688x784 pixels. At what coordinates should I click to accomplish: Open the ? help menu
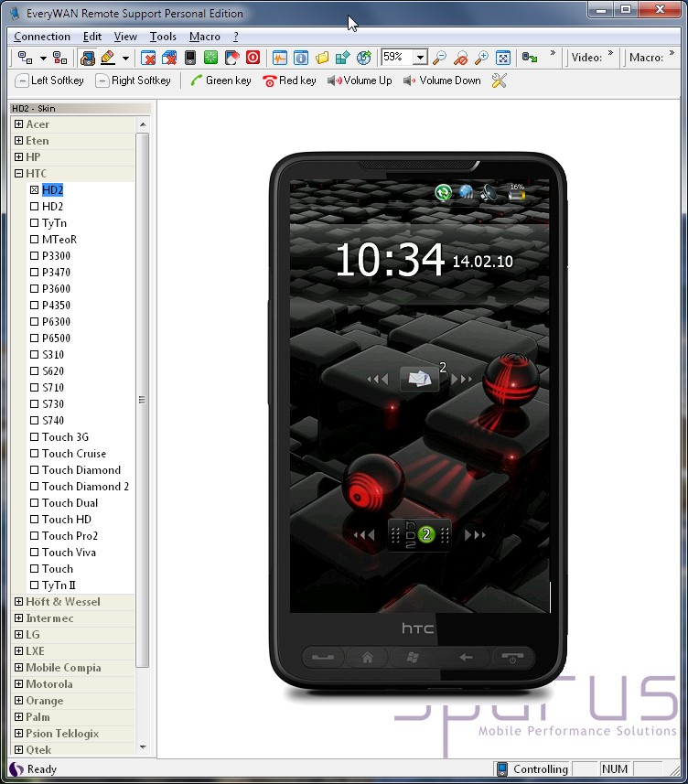(235, 37)
